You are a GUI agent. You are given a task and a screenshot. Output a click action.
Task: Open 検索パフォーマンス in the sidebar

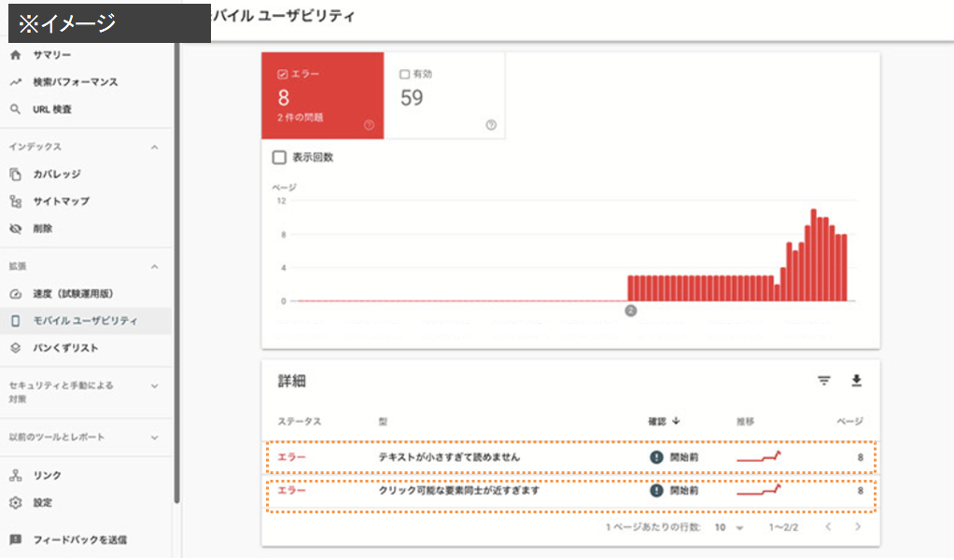(x=76, y=82)
